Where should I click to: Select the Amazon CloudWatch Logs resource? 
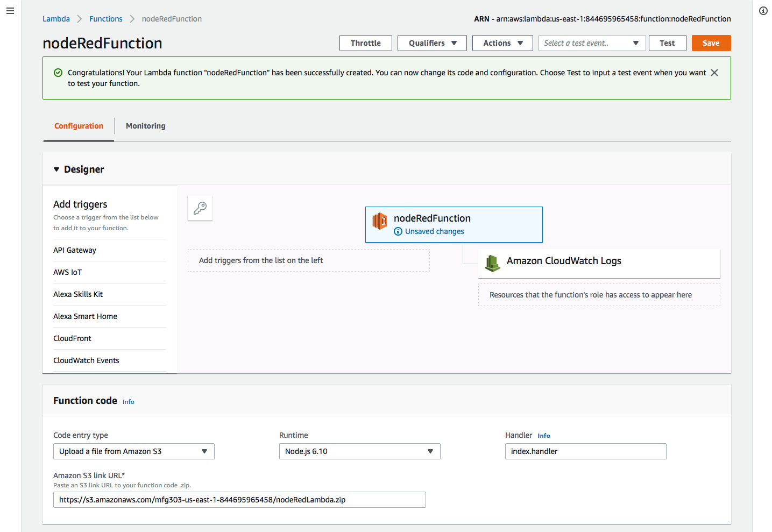click(x=599, y=264)
